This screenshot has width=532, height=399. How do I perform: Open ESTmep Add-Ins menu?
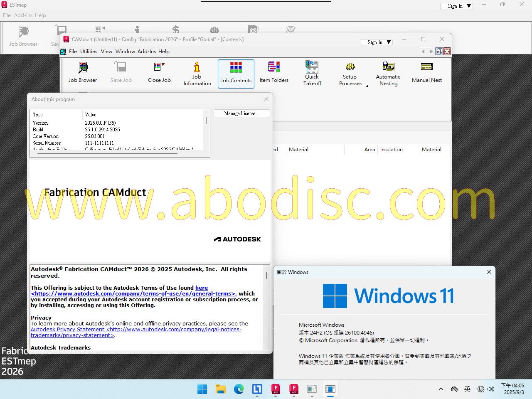(x=23, y=15)
